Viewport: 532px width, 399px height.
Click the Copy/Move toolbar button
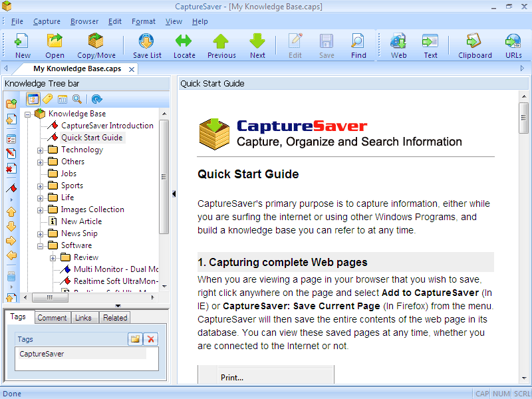coord(96,45)
